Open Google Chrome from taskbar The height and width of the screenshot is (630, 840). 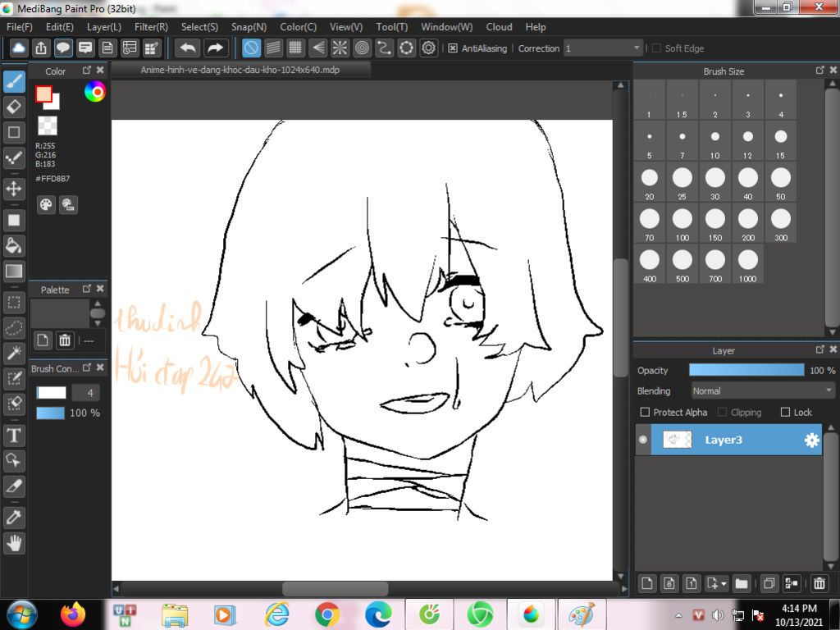pyautogui.click(x=326, y=614)
